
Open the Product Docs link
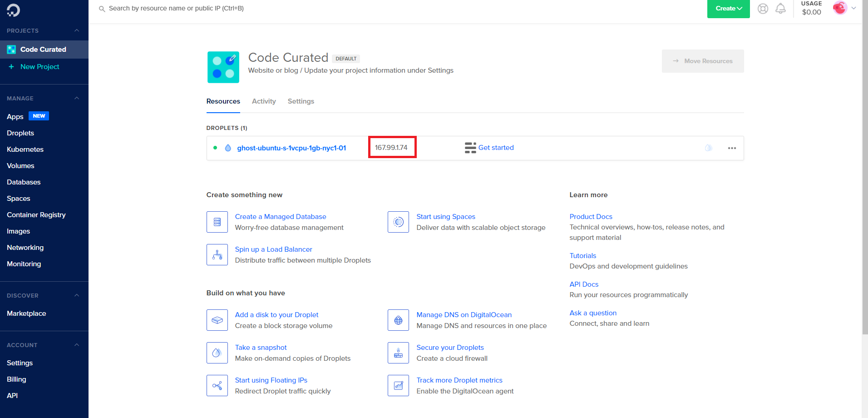point(591,217)
